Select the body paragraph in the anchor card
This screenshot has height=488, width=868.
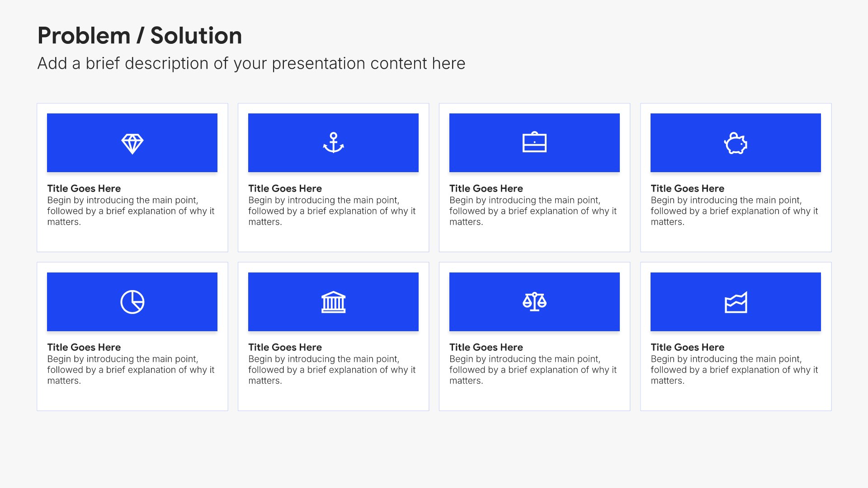(332, 211)
